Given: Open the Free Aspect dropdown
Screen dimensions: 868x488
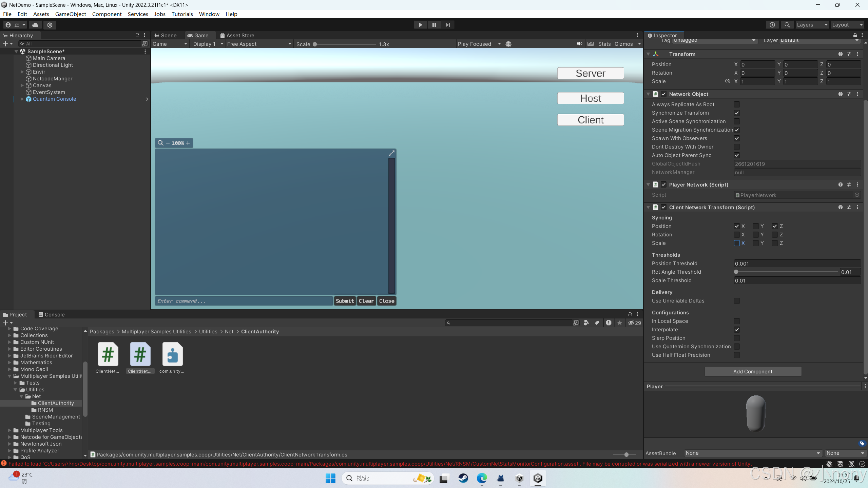Looking at the screenshot, I should click(x=259, y=44).
